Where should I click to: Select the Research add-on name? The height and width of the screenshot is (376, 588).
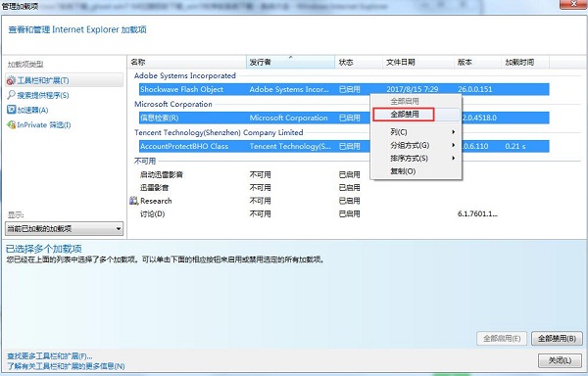click(x=156, y=201)
